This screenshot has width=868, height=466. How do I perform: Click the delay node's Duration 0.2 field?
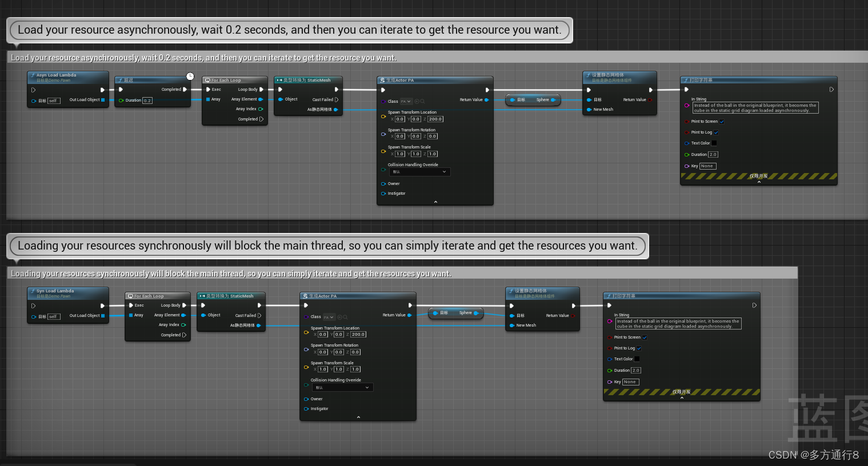[x=147, y=101]
